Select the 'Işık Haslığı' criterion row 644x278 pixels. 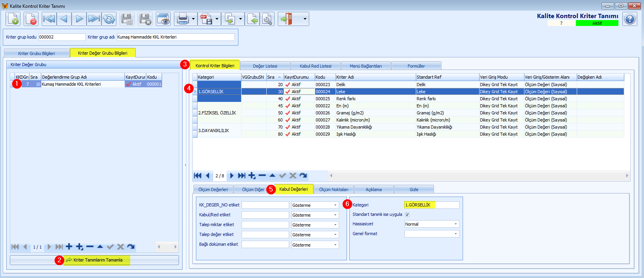(408, 134)
